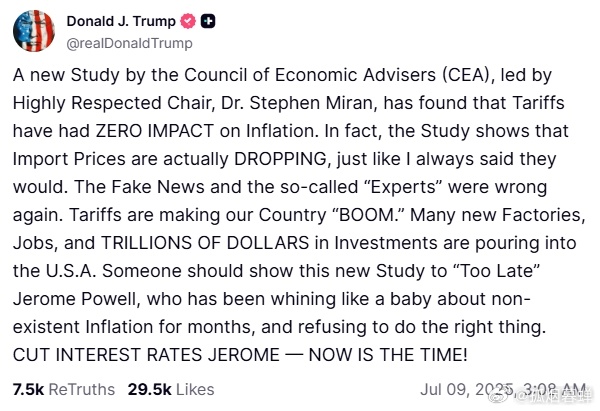Click the ReTruths label

pos(82,390)
